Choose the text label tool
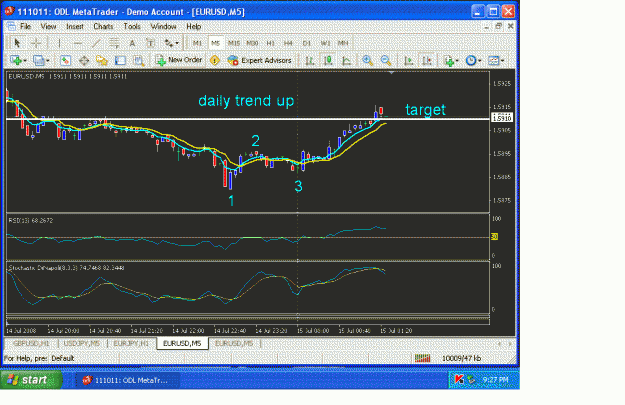This screenshot has width=625, height=405. click(150, 43)
